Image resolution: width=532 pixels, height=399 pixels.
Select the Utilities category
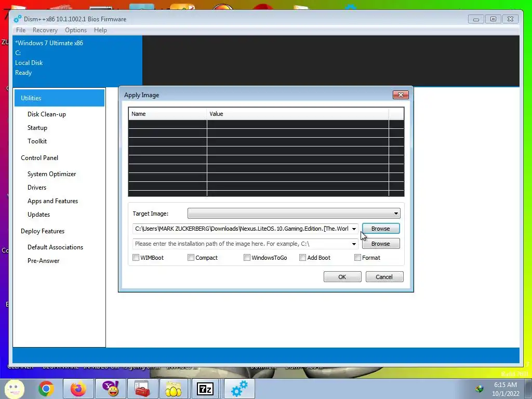(59, 98)
